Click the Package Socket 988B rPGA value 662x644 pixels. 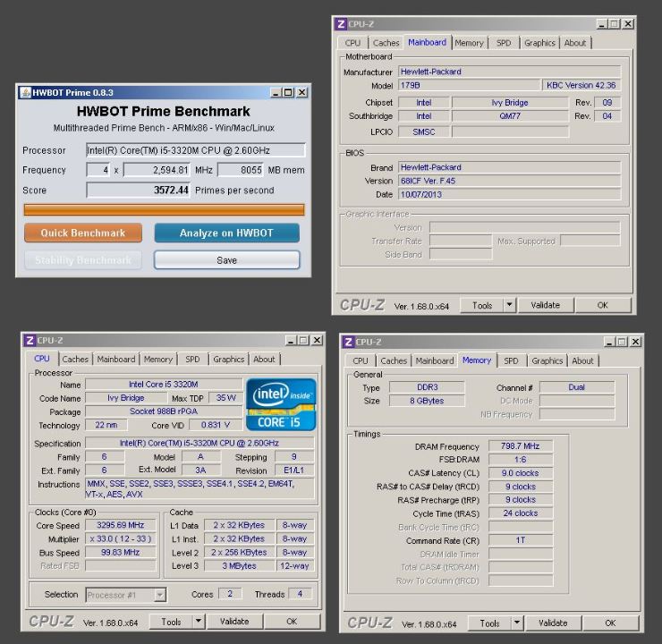[x=164, y=411]
